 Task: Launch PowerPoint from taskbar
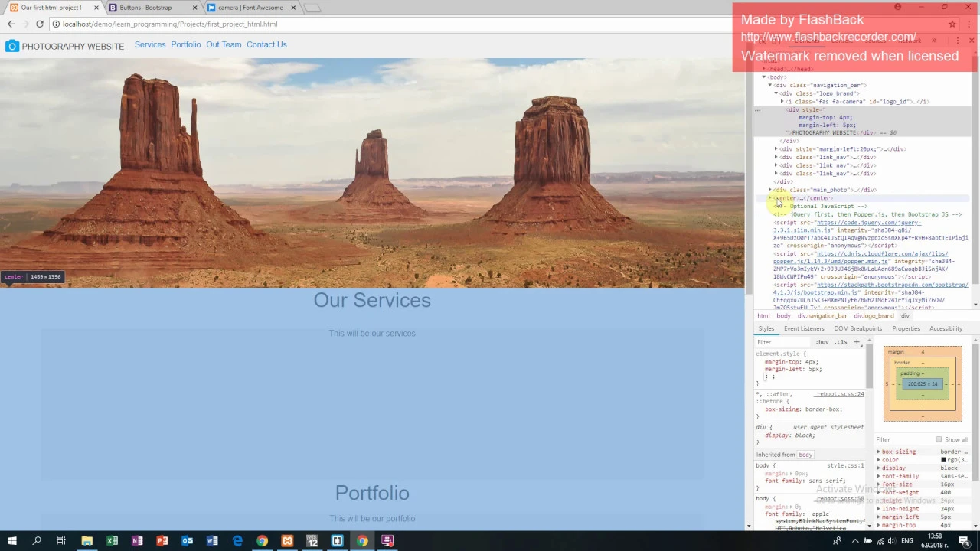(162, 541)
